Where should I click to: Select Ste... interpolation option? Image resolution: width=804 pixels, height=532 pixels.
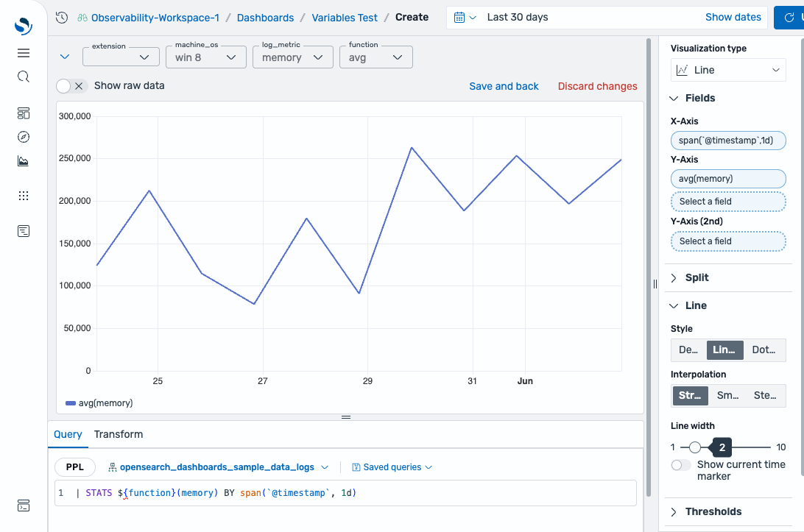(765, 396)
